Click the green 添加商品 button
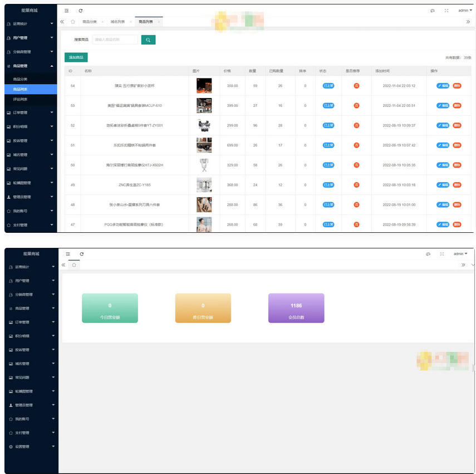Image resolution: width=476 pixels, height=474 pixels. [x=76, y=57]
